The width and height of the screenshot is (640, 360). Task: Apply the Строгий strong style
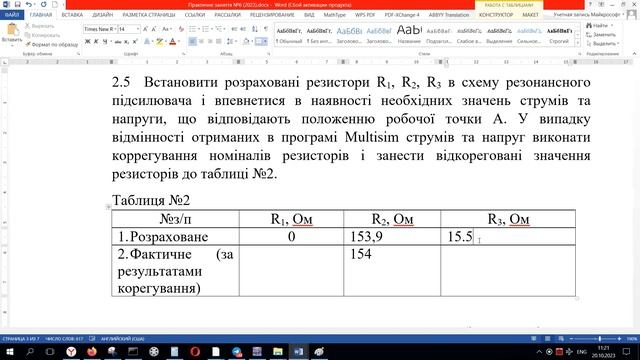pos(559,36)
